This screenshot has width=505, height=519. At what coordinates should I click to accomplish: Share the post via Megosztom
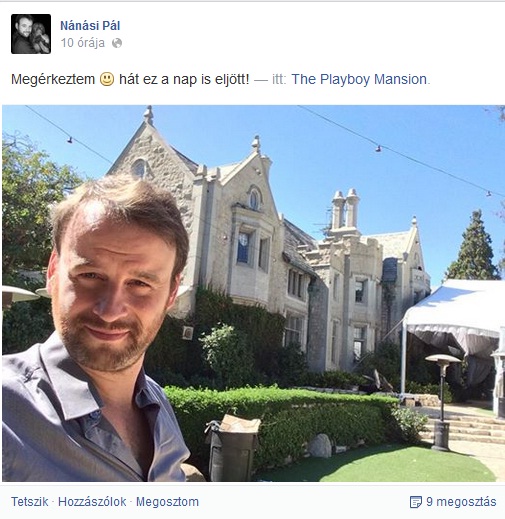(167, 502)
